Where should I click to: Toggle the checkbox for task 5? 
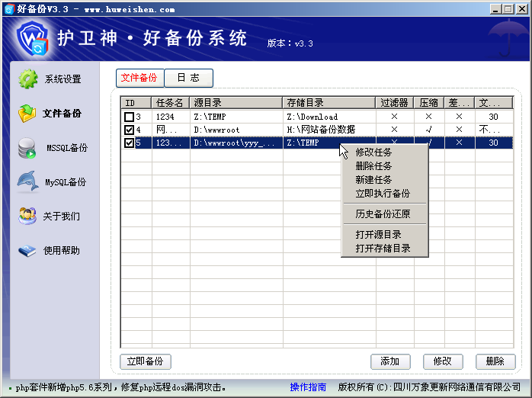tap(129, 143)
